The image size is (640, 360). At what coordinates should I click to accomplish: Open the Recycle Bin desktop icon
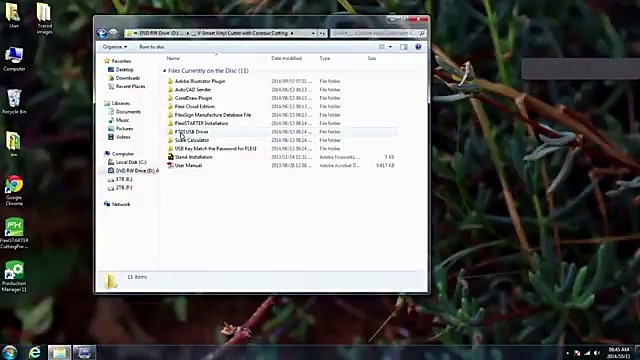[14, 102]
